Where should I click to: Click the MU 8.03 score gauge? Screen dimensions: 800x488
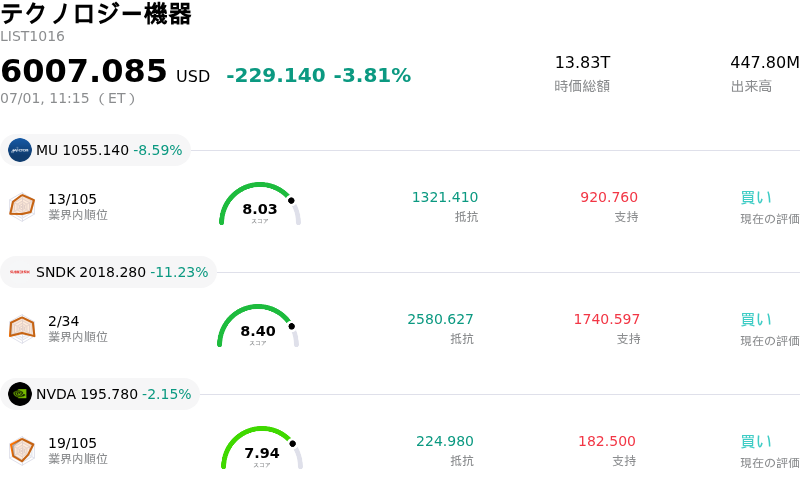click(260, 204)
